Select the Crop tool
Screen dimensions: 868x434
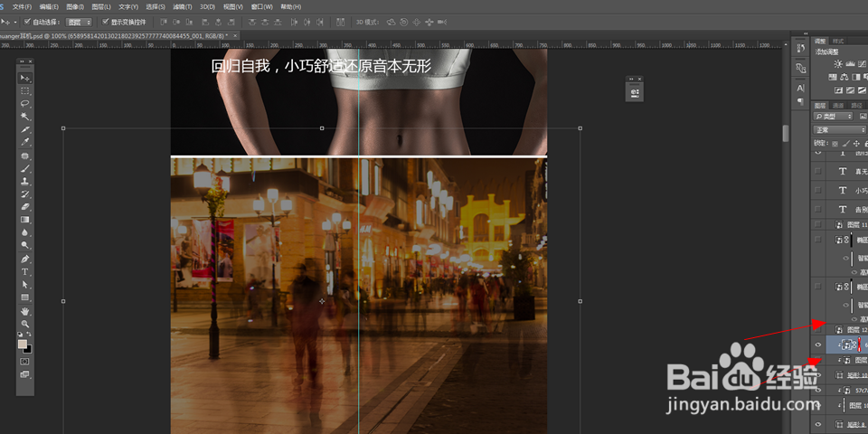[25, 129]
